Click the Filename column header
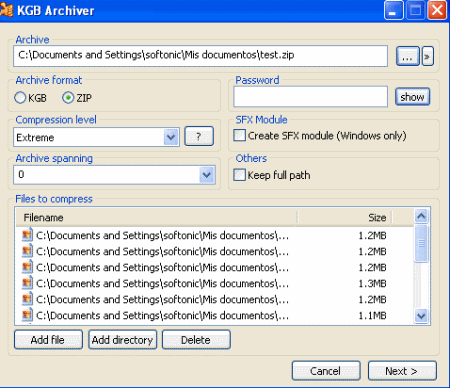450x388 pixels. [x=156, y=217]
